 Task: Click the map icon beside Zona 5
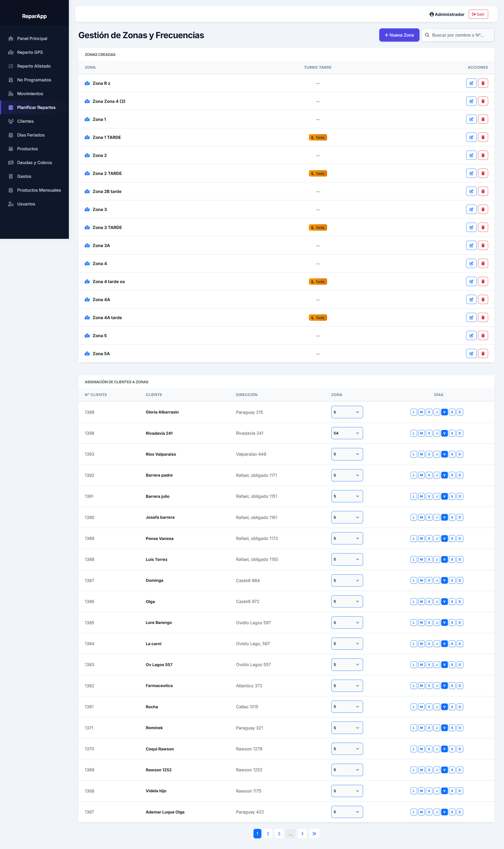click(87, 336)
